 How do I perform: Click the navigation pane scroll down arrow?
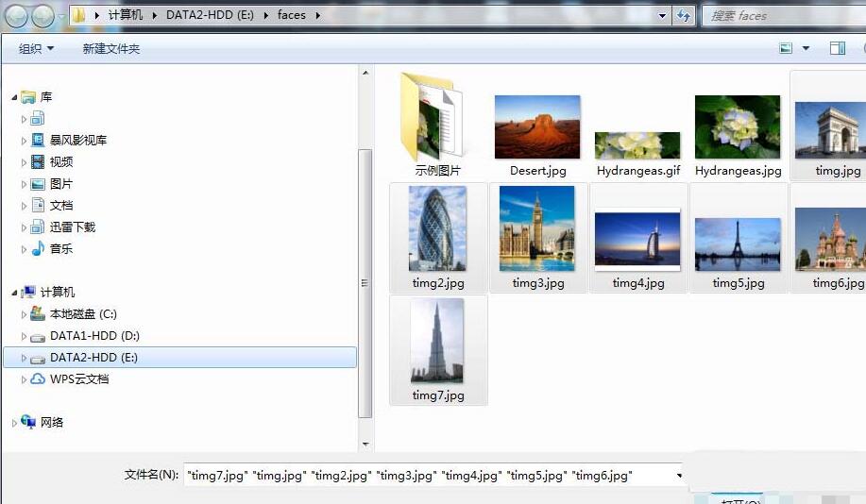(365, 444)
